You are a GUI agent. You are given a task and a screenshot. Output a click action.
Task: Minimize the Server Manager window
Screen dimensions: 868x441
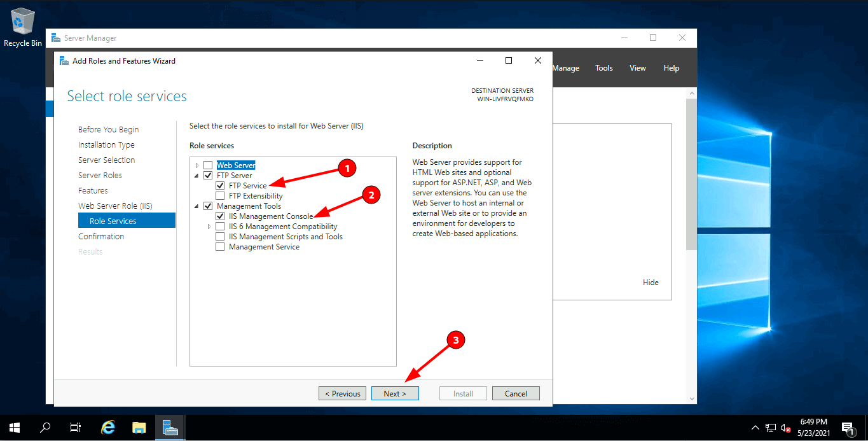tap(624, 38)
